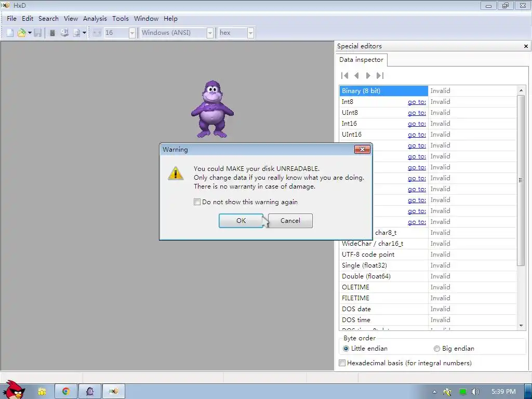The width and height of the screenshot is (532, 399).
Task: Expand the Open file dropdown arrow
Action: pos(30,33)
